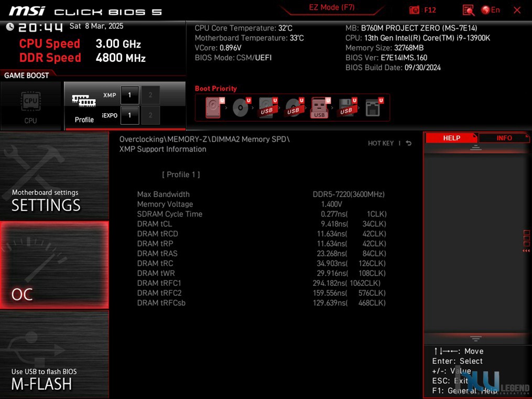
Task: Enable XMP profile 2
Action: click(150, 95)
